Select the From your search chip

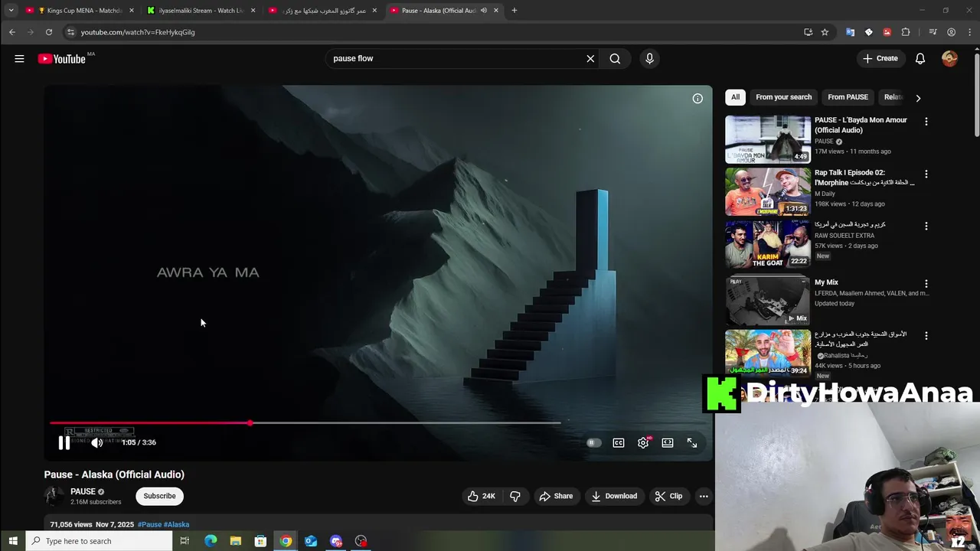point(783,97)
